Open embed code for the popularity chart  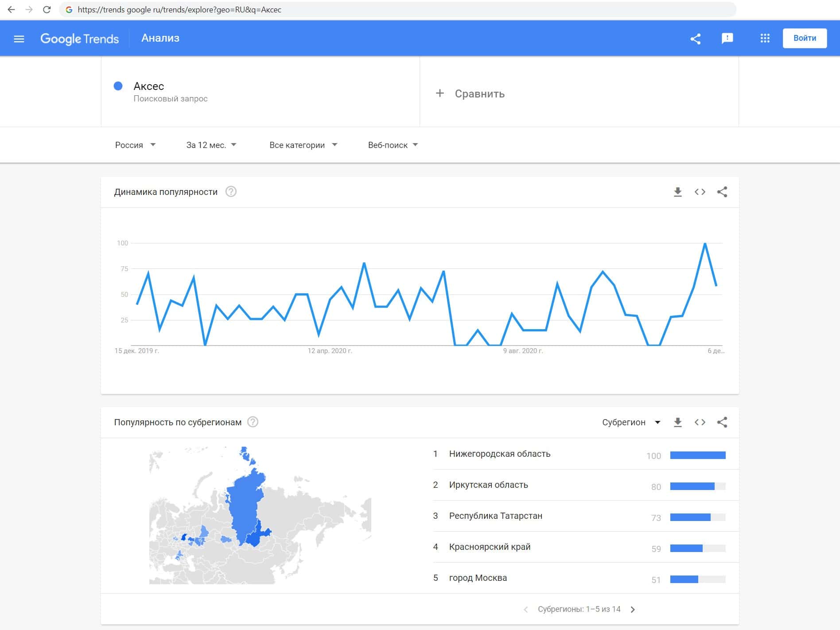(x=700, y=192)
